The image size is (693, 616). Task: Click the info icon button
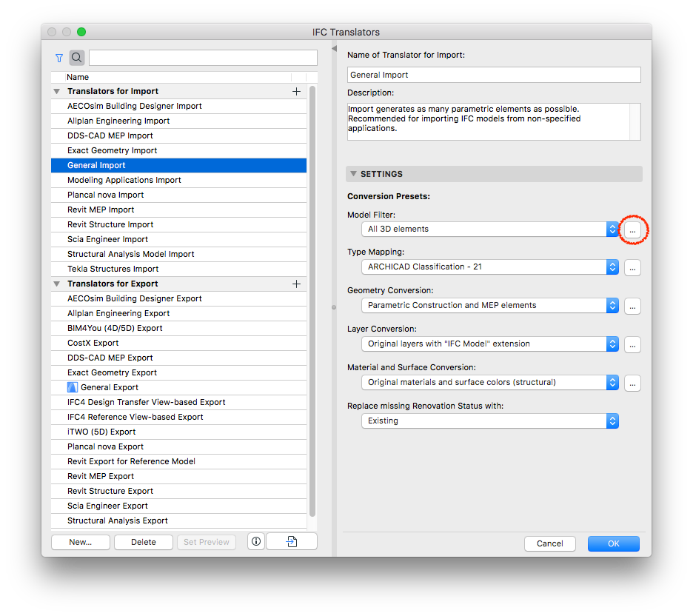tap(256, 541)
